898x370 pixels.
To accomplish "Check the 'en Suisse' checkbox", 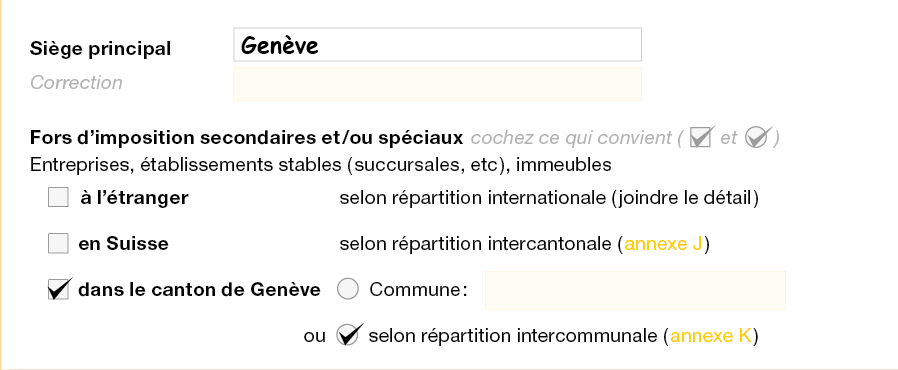I will (58, 243).
